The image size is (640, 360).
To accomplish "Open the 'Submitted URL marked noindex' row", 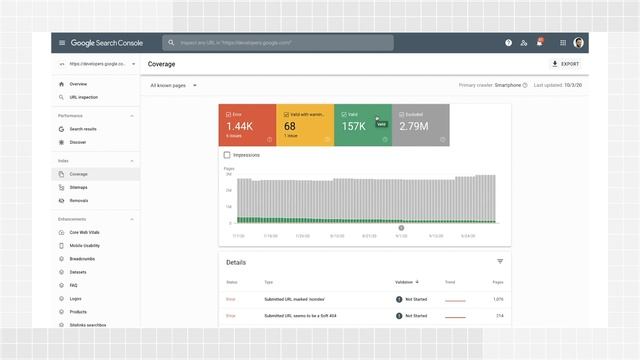I will (364, 299).
